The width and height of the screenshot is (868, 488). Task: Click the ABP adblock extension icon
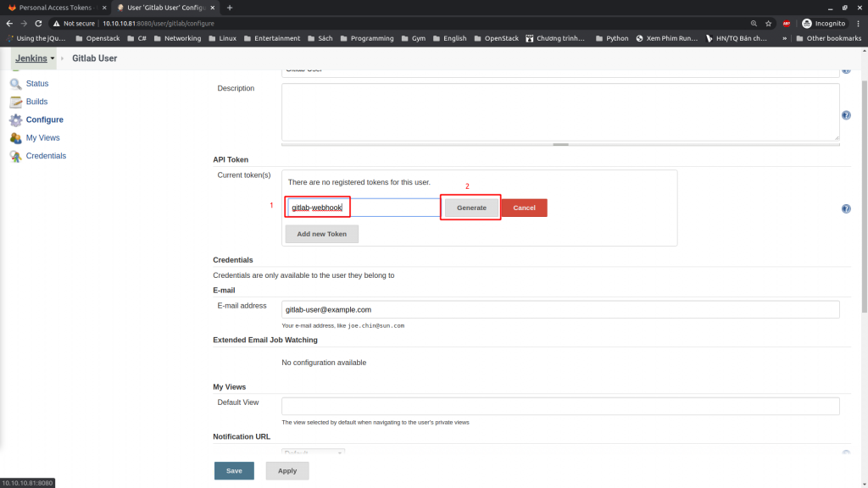click(786, 23)
